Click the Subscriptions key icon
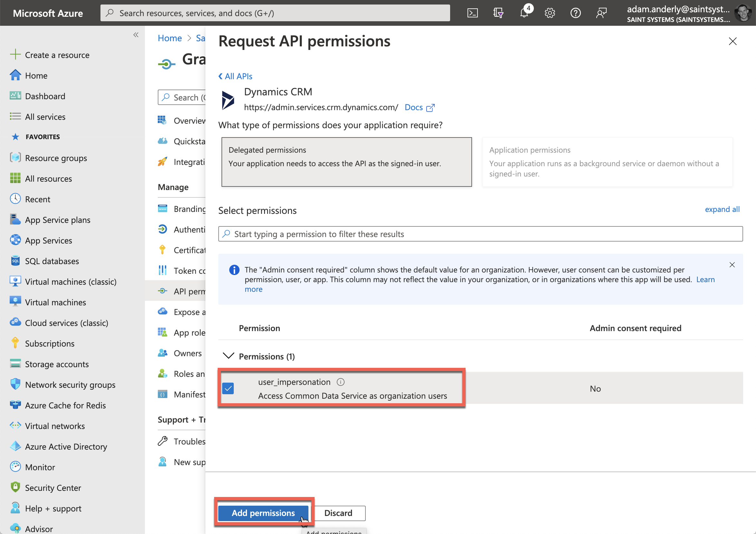The height and width of the screenshot is (534, 756). (x=15, y=343)
